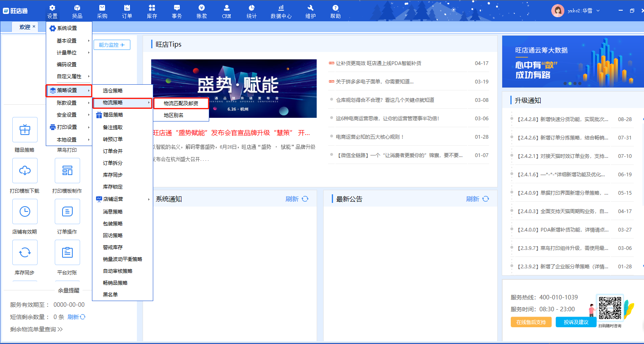Image resolution: width=644 pixels, height=344 pixels.
Task: Expand the yxkc2:华雪 account dropdown
Action: 598,11
